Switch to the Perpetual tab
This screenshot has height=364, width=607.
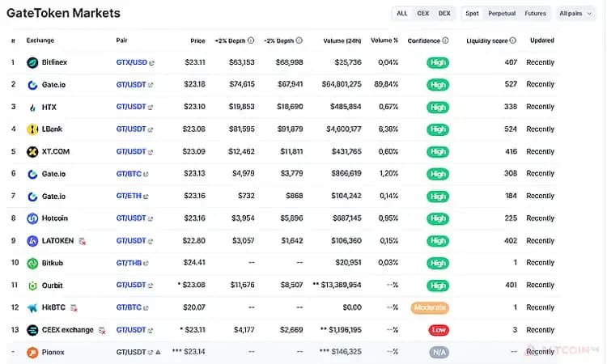coord(502,14)
